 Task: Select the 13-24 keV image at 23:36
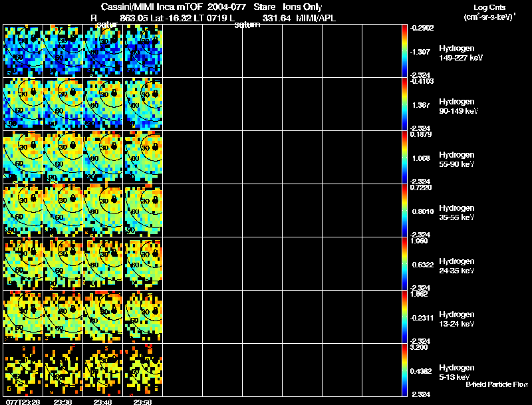point(63,317)
